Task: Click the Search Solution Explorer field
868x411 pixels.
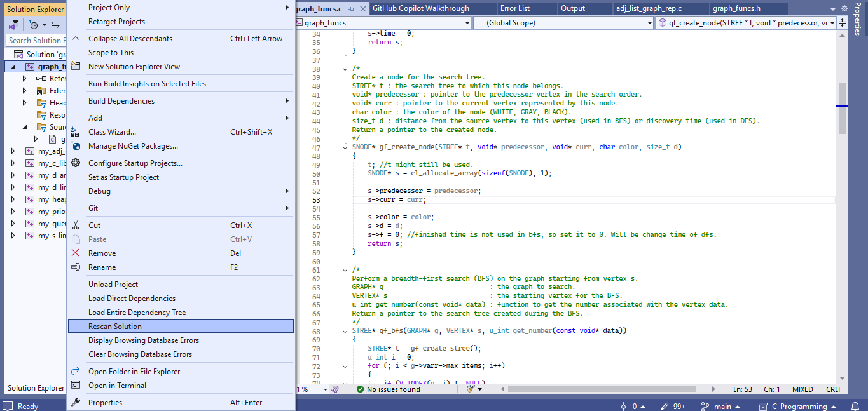Action: 36,41
